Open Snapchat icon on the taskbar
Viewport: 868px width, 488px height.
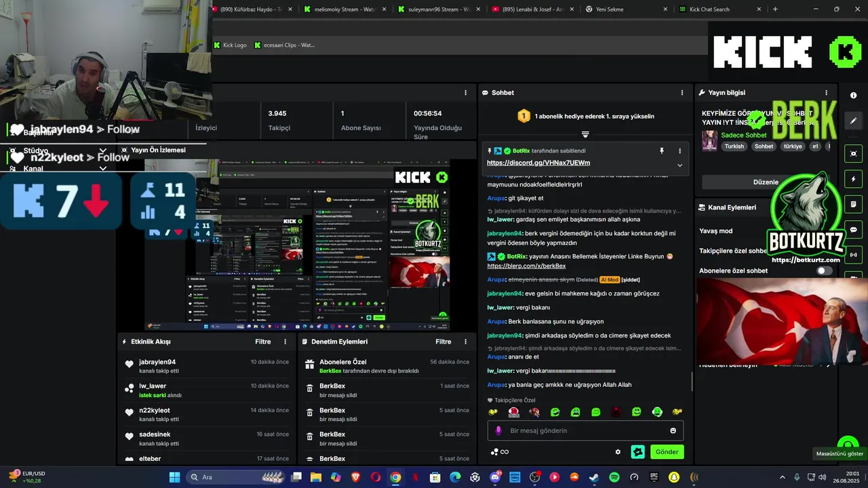(x=673, y=477)
